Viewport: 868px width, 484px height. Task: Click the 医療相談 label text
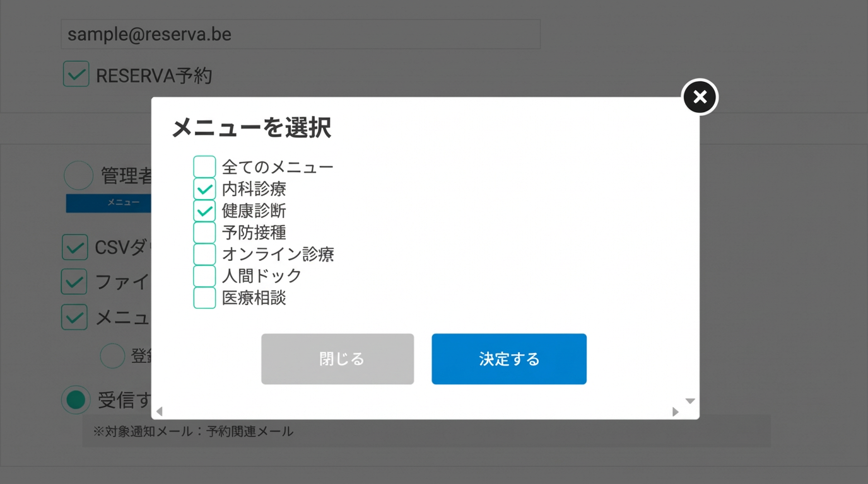coord(254,297)
